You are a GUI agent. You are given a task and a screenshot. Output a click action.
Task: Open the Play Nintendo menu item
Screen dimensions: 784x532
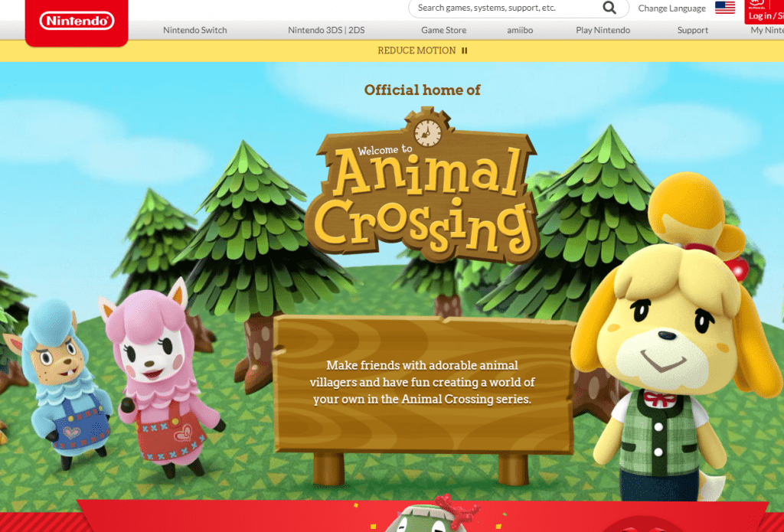coord(603,30)
